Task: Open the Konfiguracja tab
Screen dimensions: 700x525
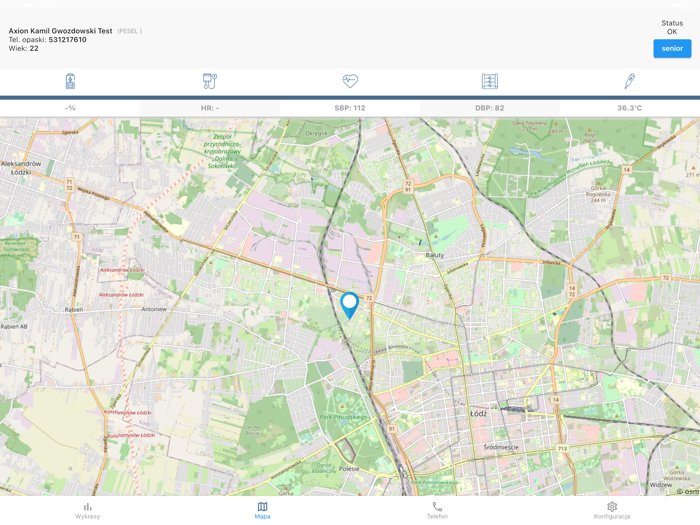Action: coord(612,511)
